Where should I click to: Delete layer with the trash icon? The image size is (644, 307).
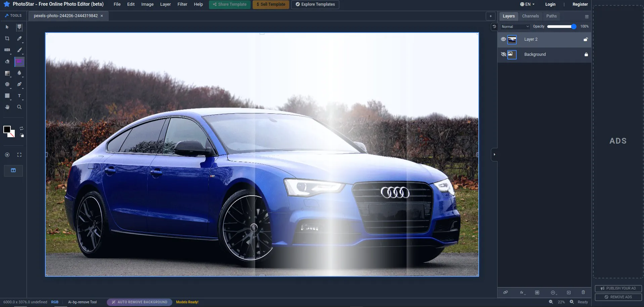583,293
